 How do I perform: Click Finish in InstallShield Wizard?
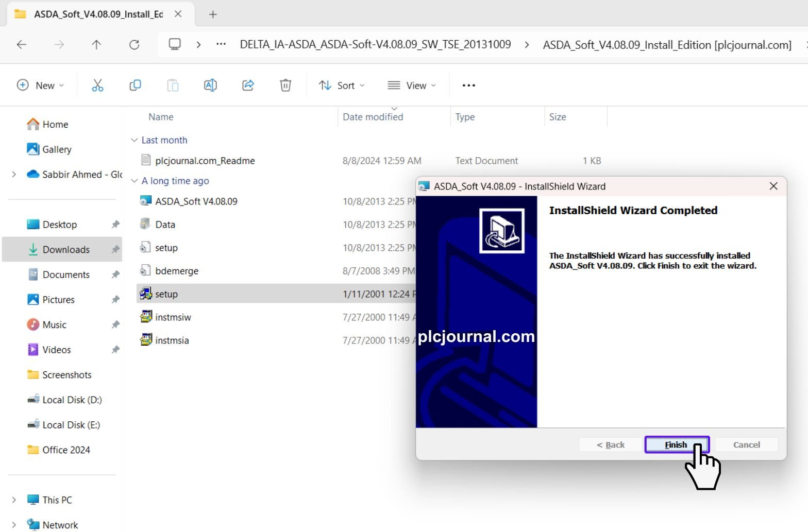677,444
